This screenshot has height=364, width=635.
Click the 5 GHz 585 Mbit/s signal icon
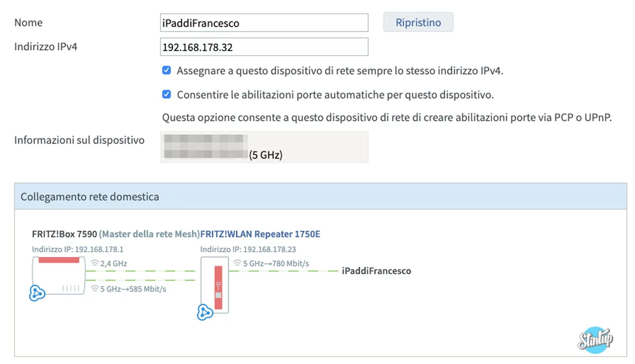point(94,288)
